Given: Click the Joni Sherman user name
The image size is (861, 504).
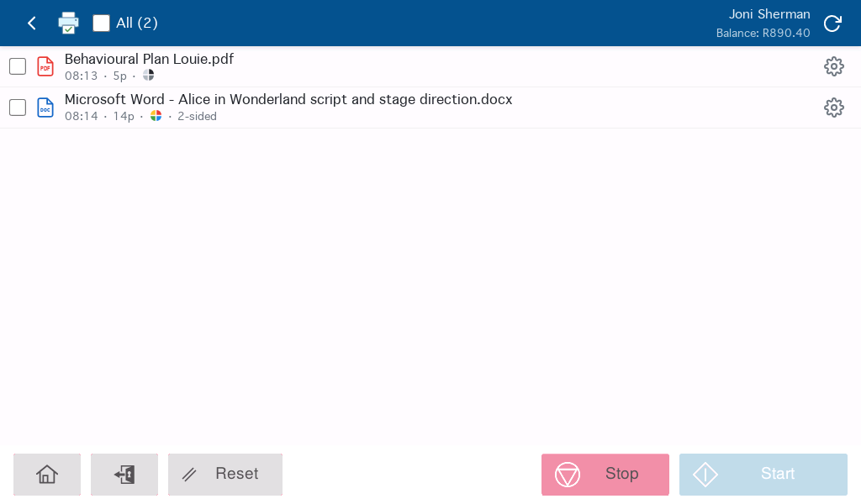Looking at the screenshot, I should (769, 14).
